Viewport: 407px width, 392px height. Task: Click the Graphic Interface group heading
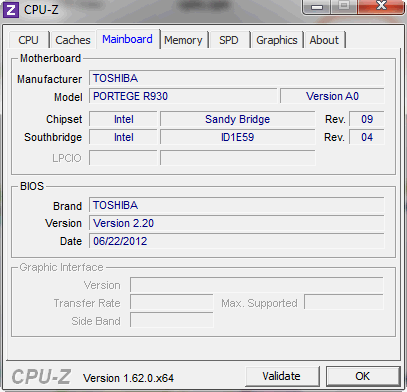(x=61, y=267)
